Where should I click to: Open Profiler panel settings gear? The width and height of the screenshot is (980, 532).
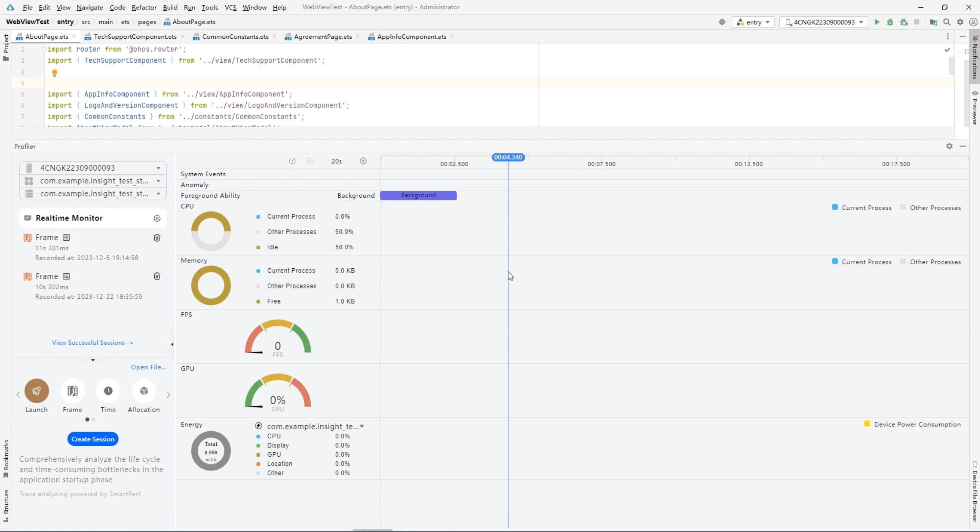tap(949, 146)
